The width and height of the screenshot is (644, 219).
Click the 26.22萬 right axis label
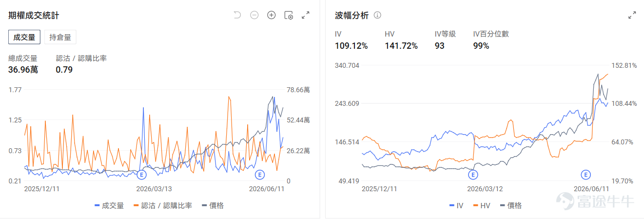(298, 151)
